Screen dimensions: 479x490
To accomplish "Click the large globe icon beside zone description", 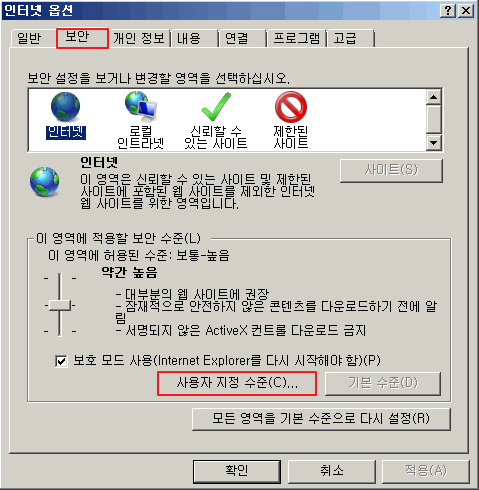I will pyautogui.click(x=45, y=182).
